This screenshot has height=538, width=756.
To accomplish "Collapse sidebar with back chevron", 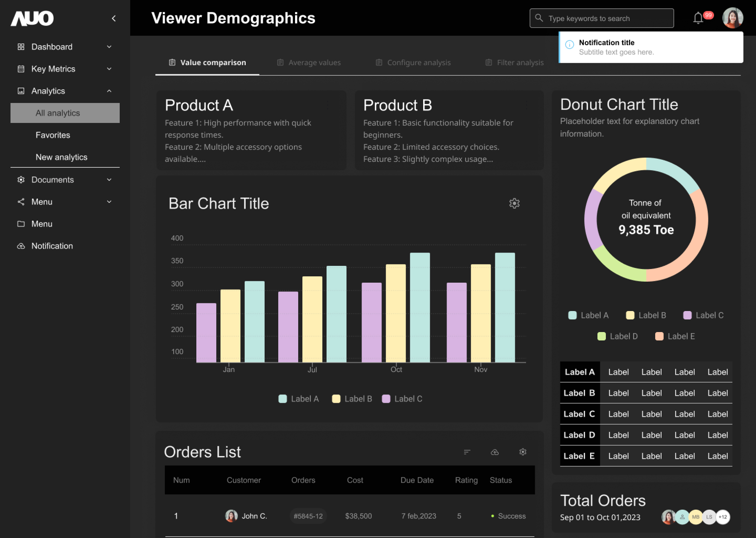I will coord(114,18).
